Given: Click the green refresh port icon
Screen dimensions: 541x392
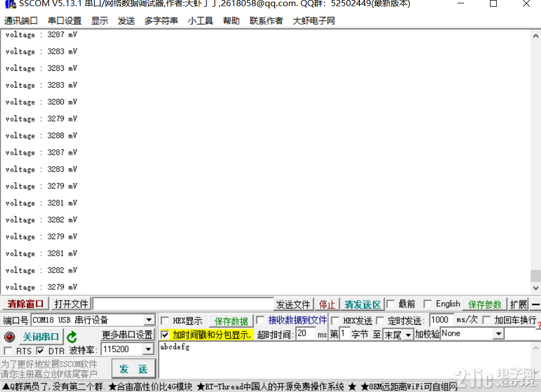Looking at the screenshot, I should click(x=72, y=337).
